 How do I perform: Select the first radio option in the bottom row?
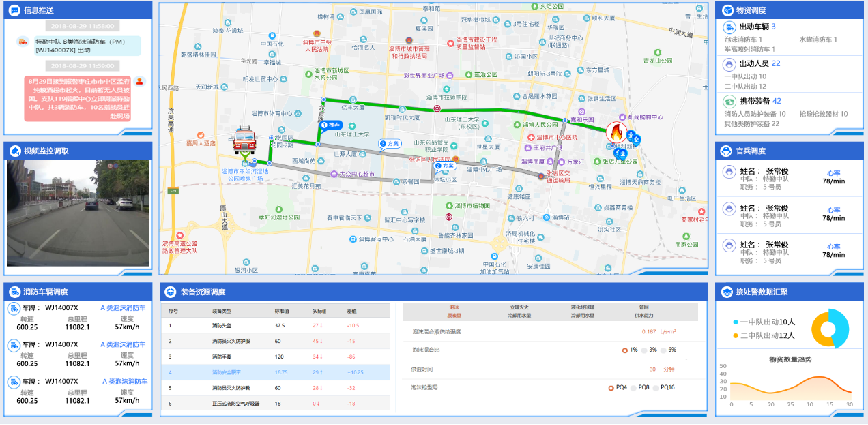[612, 385]
